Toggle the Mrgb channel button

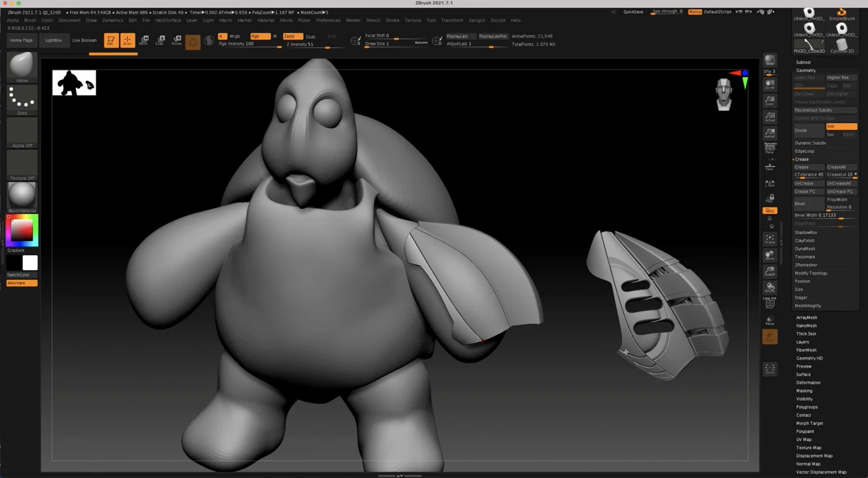(235, 36)
